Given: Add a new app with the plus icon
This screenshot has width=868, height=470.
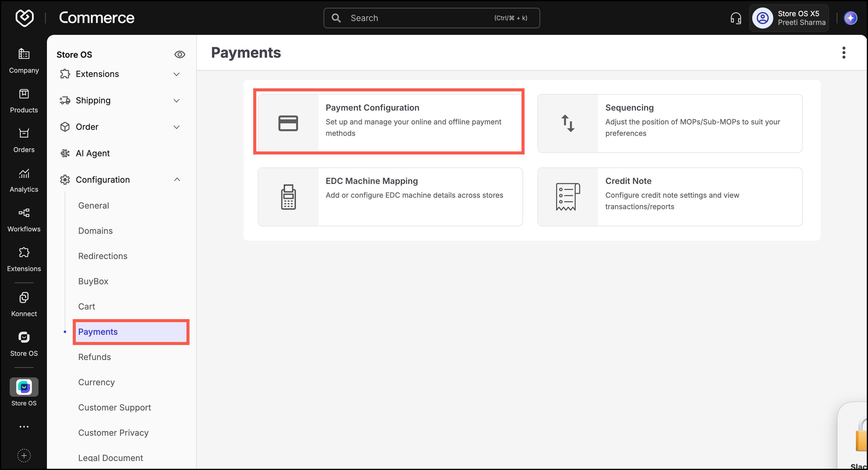Looking at the screenshot, I should (x=24, y=456).
